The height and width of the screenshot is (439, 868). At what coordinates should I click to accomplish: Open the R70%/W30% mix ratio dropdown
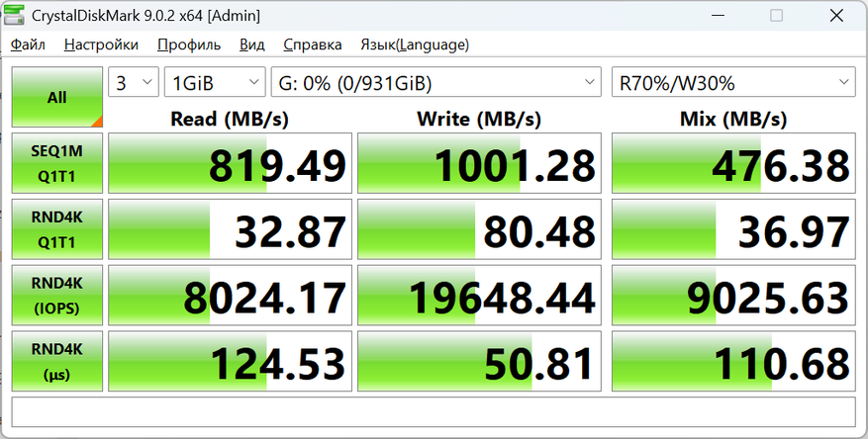click(x=733, y=82)
